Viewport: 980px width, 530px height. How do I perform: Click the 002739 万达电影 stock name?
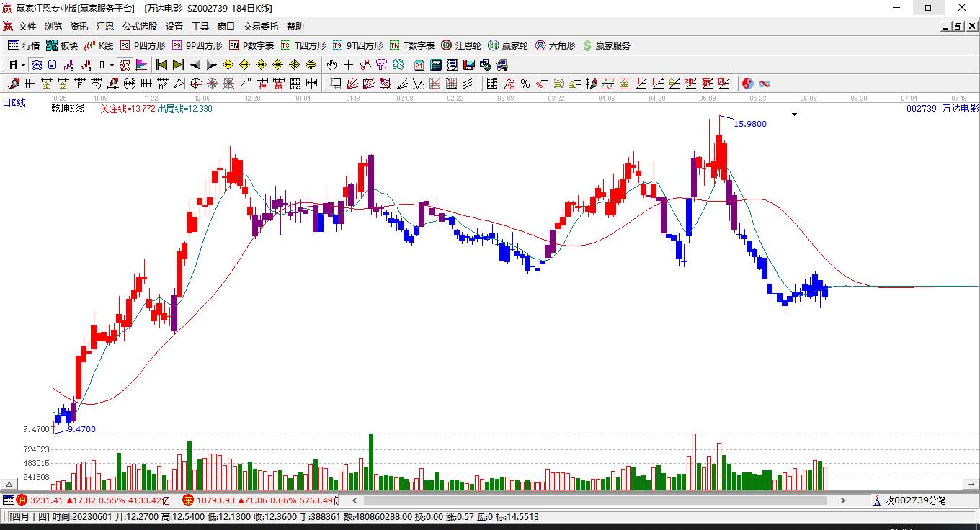click(943, 109)
